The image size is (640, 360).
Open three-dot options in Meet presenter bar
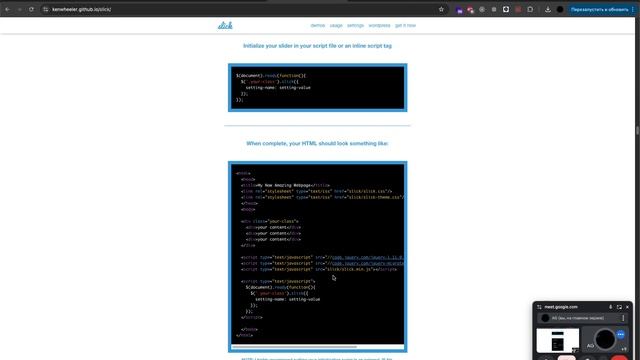623,318
